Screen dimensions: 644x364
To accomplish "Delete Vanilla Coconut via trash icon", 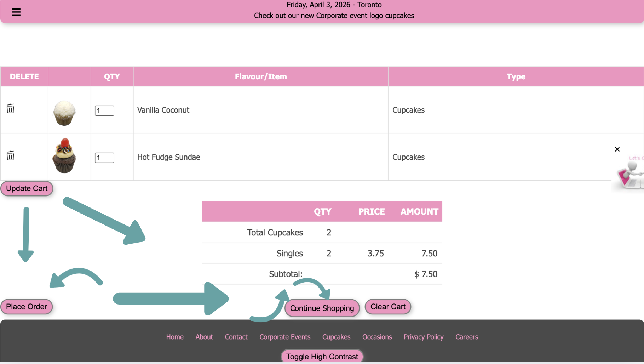I will 10,108.
